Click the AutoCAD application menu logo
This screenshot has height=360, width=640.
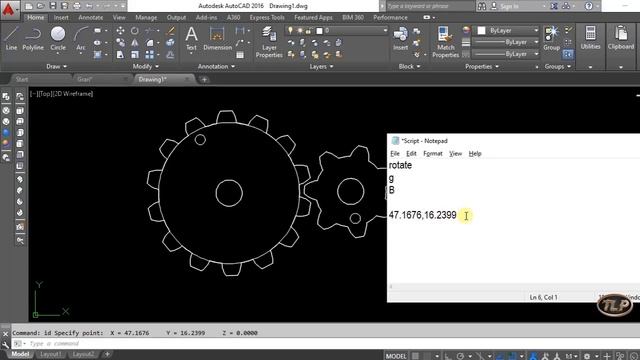tap(9, 9)
